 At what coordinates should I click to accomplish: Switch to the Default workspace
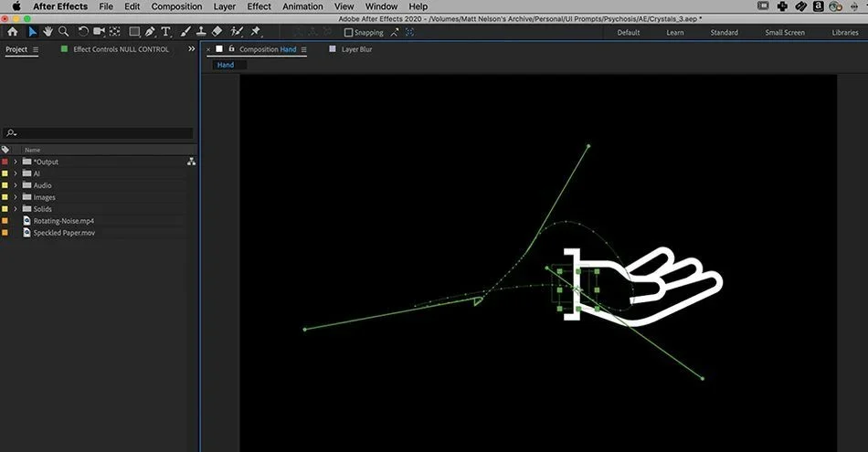pyautogui.click(x=629, y=33)
